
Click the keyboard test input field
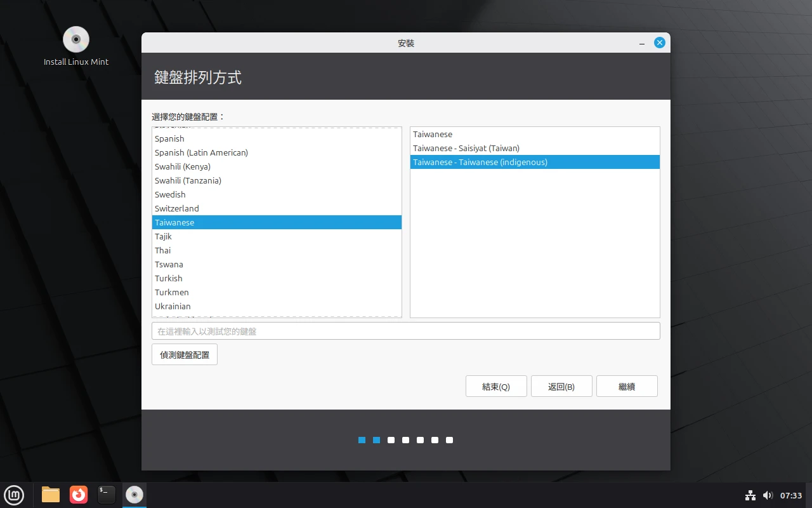pos(406,330)
